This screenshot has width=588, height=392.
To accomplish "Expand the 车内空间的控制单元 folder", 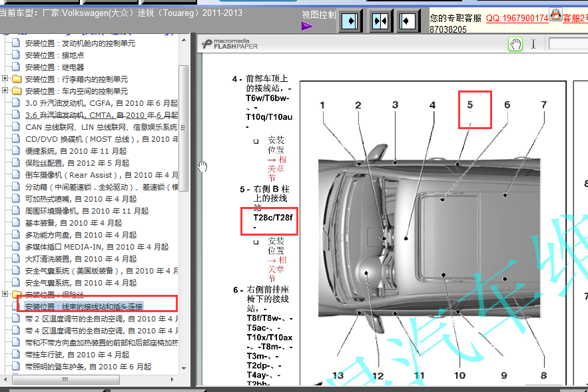I will (x=5, y=91).
